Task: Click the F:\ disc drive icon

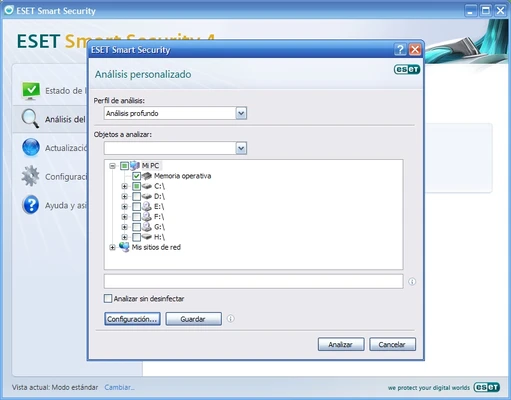Action: pyautogui.click(x=147, y=217)
